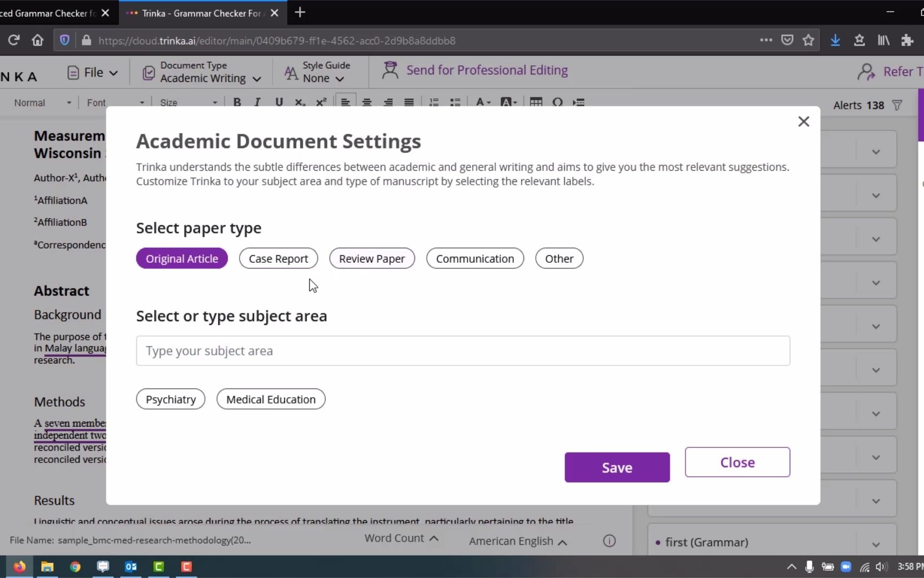The width and height of the screenshot is (924, 578).
Task: Click the info icon in status bar
Action: point(609,541)
